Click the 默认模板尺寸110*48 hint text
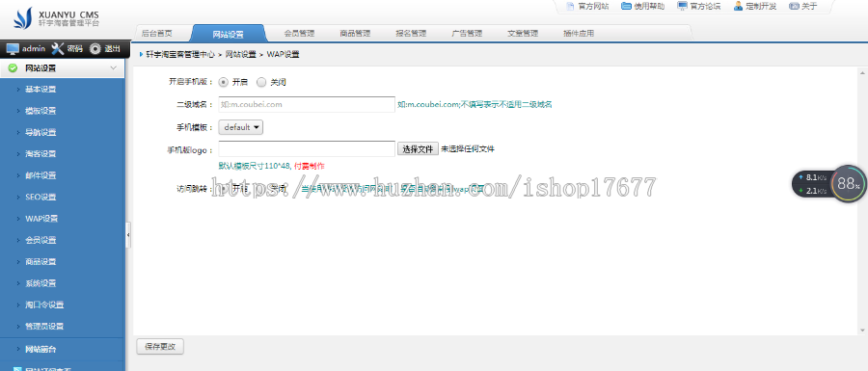The width and height of the screenshot is (868, 371). pos(255,166)
